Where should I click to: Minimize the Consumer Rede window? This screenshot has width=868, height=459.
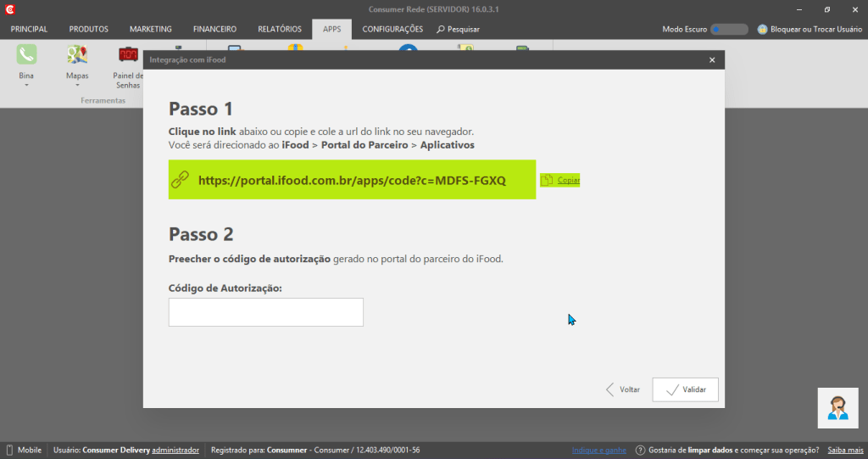click(798, 9)
